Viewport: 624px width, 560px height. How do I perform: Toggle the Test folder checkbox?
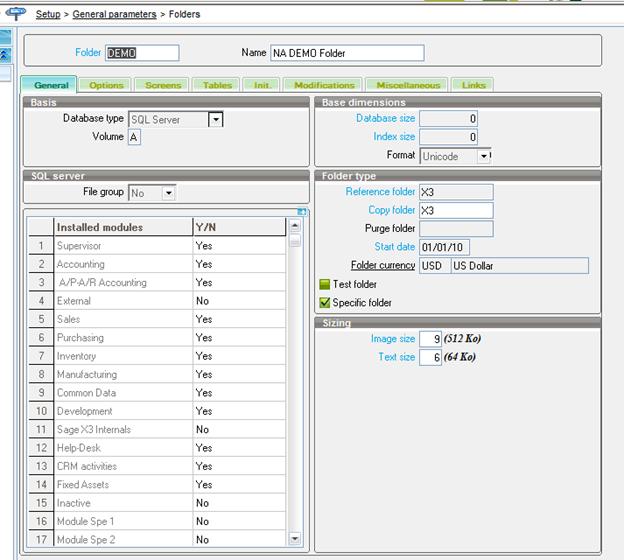(x=325, y=284)
